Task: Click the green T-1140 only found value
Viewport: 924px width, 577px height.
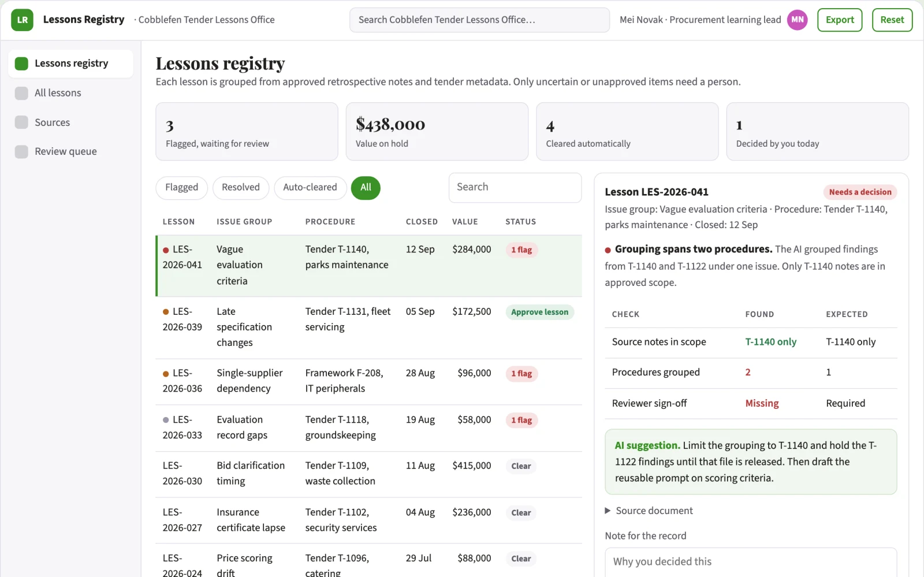Action: (770, 342)
